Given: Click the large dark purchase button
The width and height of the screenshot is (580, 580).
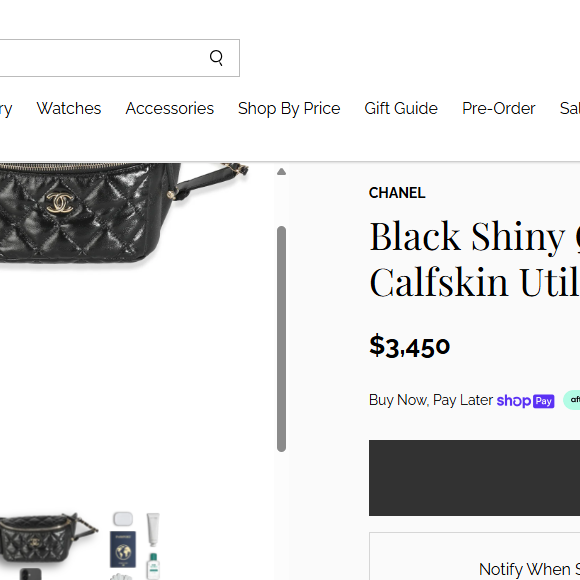Looking at the screenshot, I should click(x=474, y=478).
